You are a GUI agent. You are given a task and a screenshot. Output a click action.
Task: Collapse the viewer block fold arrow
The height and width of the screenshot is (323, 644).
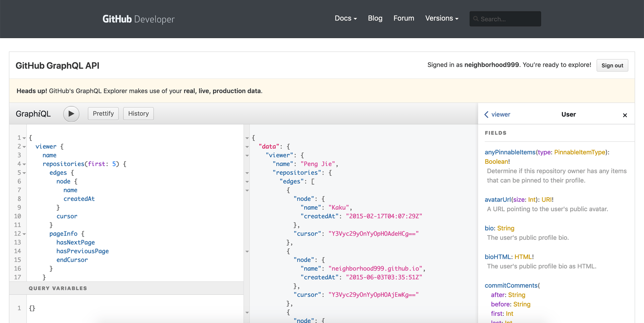pyautogui.click(x=24, y=147)
